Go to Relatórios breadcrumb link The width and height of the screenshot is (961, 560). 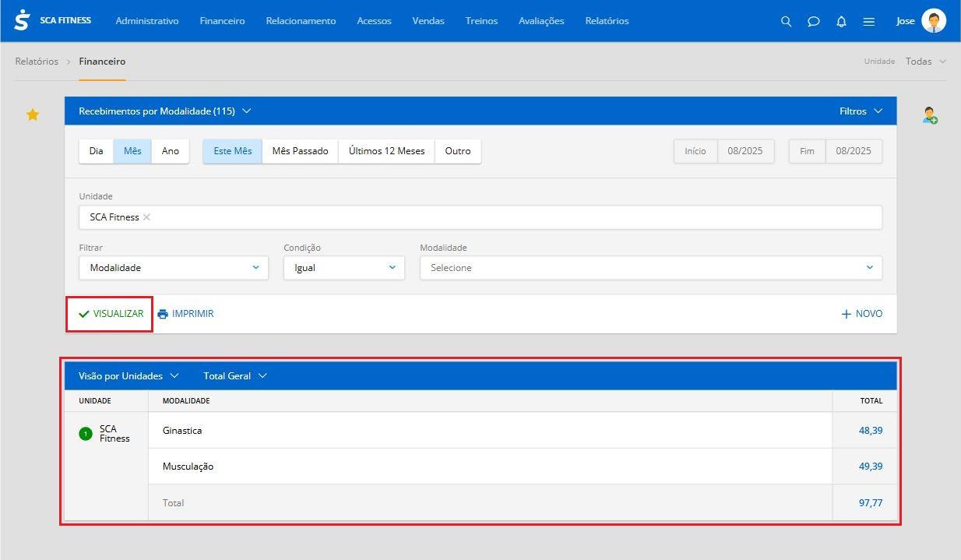tap(37, 62)
